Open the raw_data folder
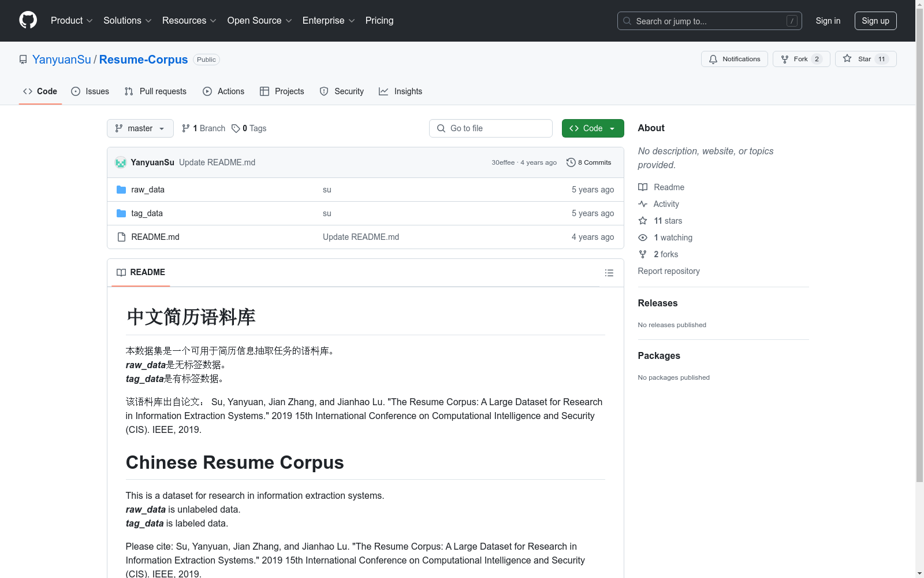 148,190
